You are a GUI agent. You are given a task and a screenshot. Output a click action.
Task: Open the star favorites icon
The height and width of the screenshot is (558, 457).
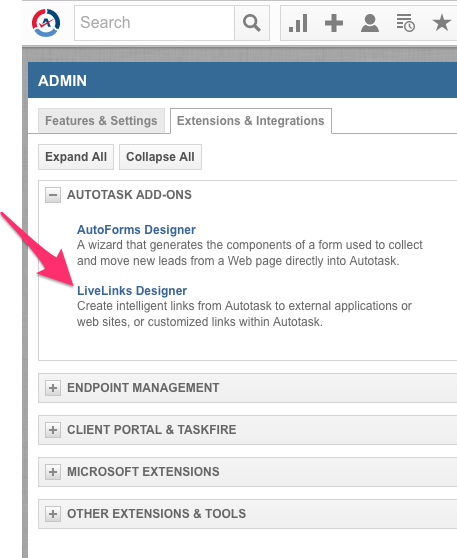pos(442,23)
